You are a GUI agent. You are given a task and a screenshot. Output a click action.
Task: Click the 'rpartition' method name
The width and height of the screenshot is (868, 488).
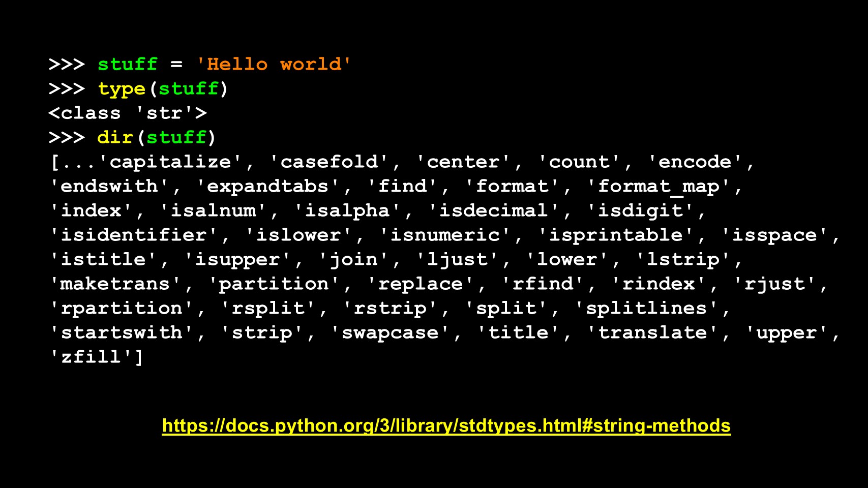click(122, 308)
